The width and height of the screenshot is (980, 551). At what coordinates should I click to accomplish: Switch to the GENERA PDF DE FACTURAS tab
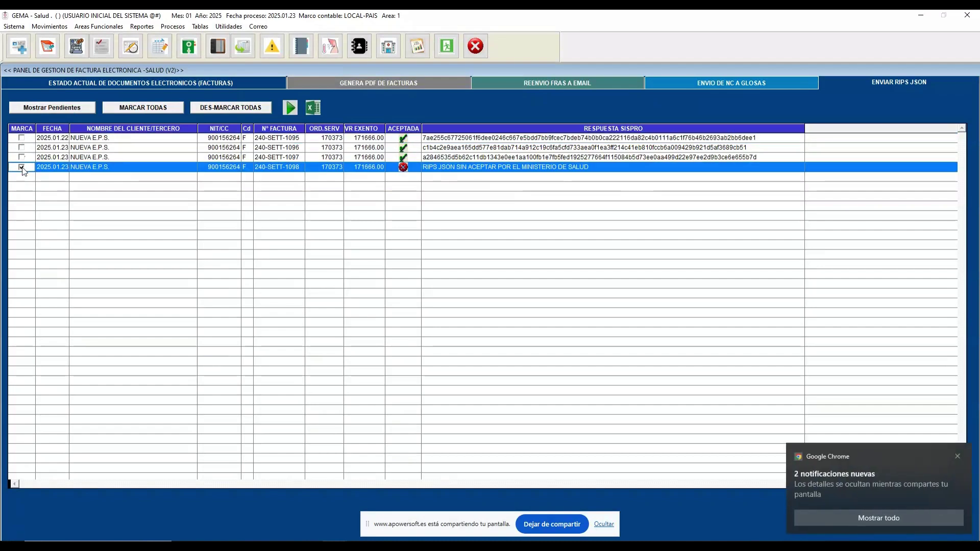pyautogui.click(x=379, y=83)
